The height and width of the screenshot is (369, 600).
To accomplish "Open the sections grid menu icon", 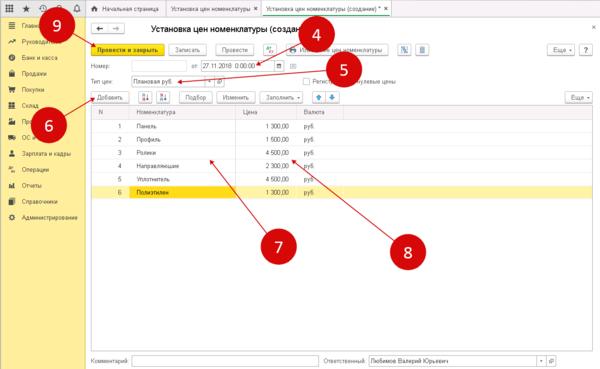I will [x=10, y=8].
